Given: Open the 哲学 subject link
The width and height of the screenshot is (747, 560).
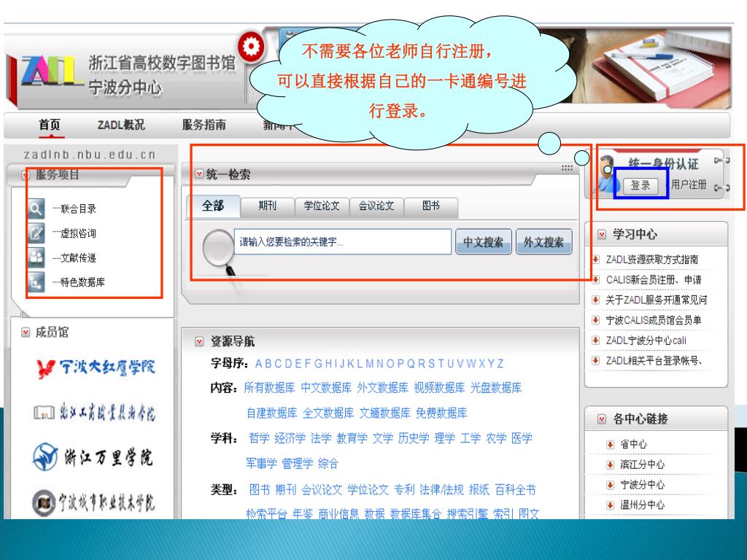Looking at the screenshot, I should click(x=259, y=438).
